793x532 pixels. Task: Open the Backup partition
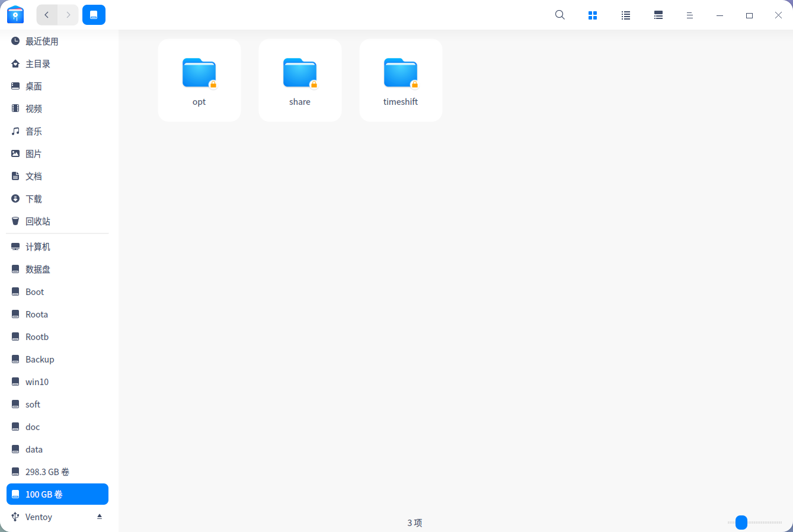(x=57, y=360)
